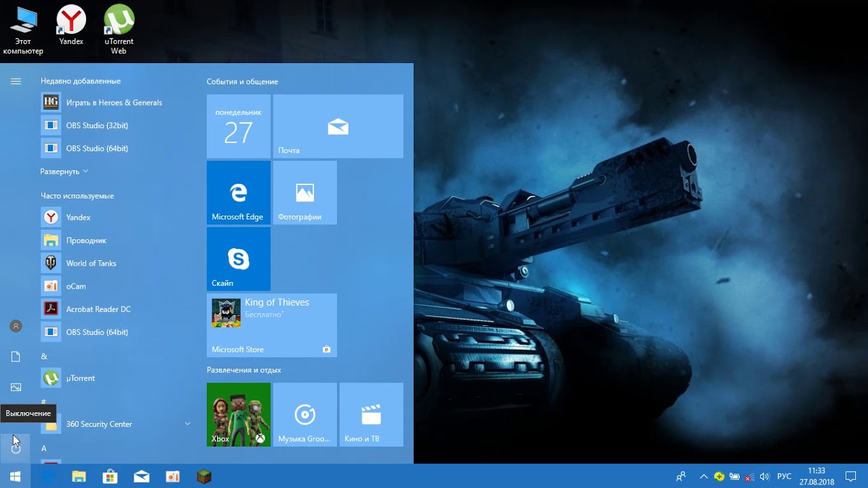Click the "События и общение" group title

tap(242, 81)
